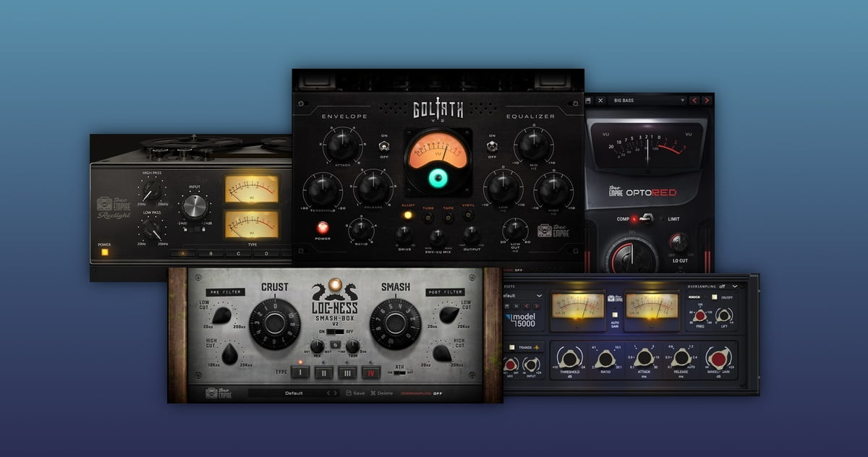Flip the Goliath Equalizer On/Off switch
The width and height of the screenshot is (868, 457).
492,145
